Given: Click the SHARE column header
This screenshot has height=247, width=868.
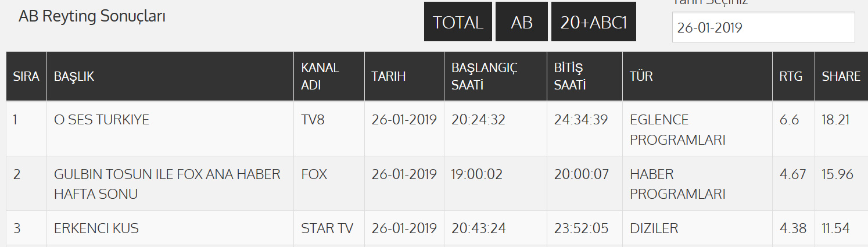Looking at the screenshot, I should (x=841, y=76).
